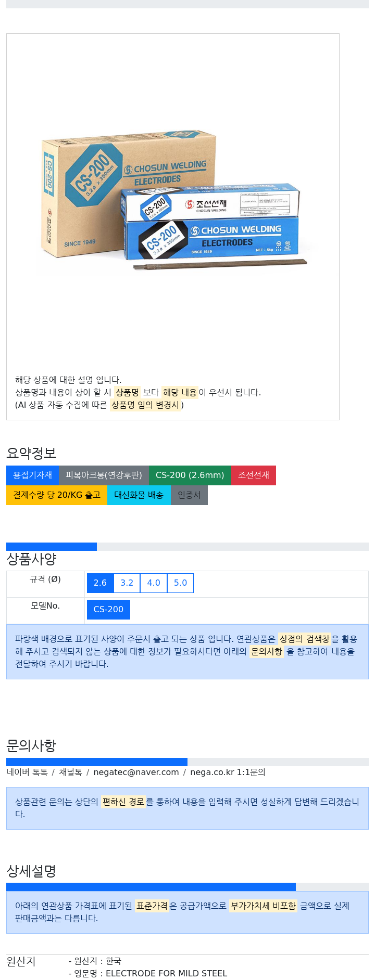This screenshot has width=375, height=980.
Task: Click the 상세설명 section blue bar
Action: (x=151, y=887)
